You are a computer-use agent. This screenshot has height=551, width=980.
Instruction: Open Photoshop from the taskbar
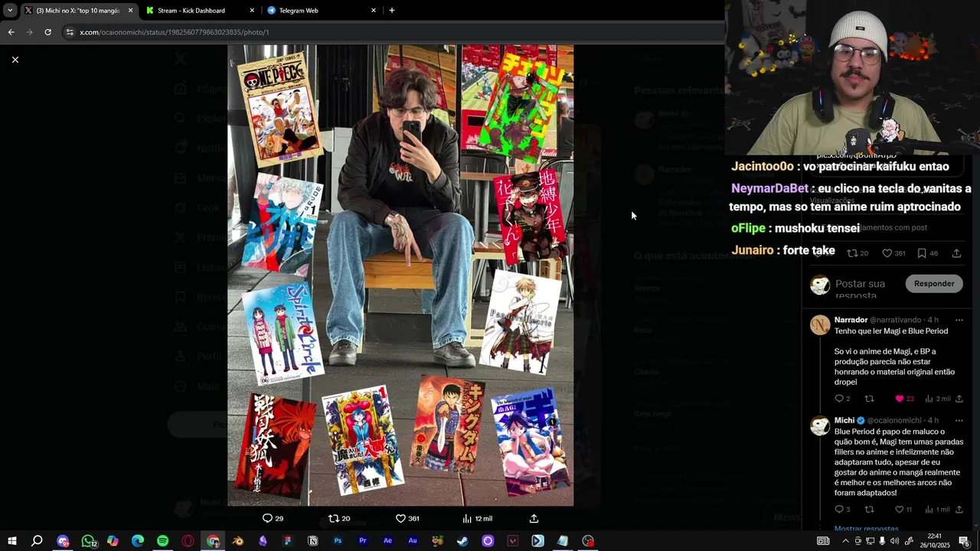(x=338, y=541)
